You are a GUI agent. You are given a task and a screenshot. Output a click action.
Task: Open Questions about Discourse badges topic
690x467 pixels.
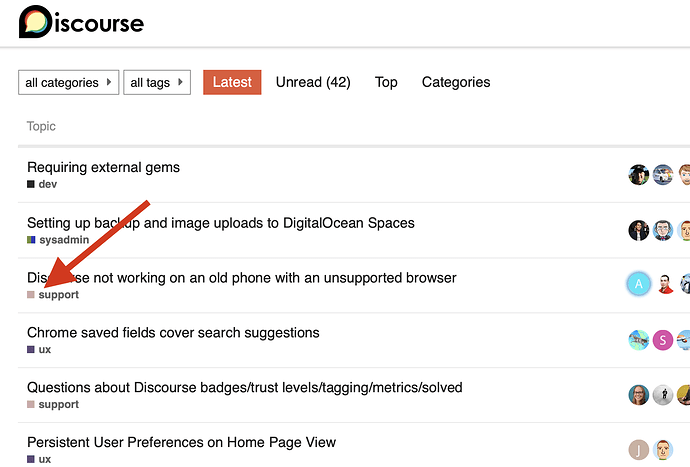click(x=245, y=387)
